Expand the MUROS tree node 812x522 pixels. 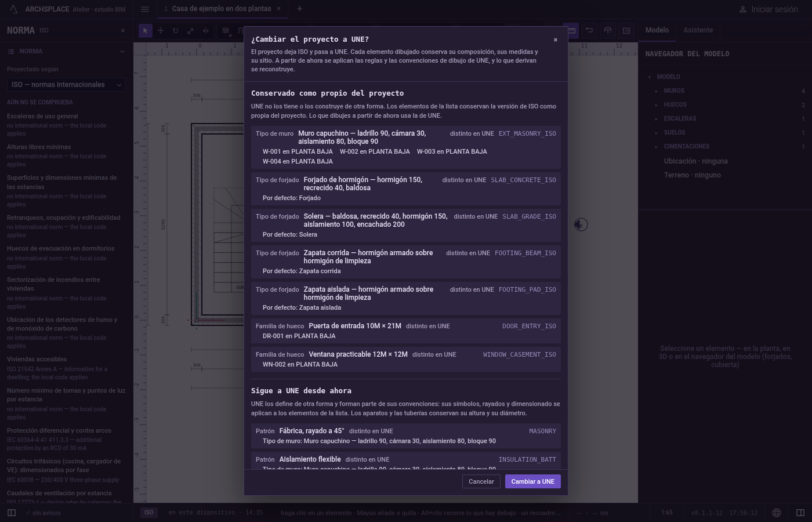657,91
